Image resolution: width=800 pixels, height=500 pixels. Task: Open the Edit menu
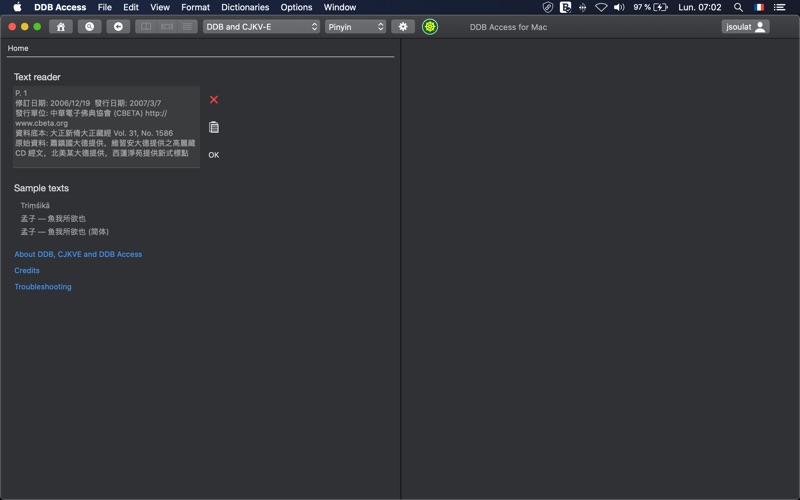point(131,7)
